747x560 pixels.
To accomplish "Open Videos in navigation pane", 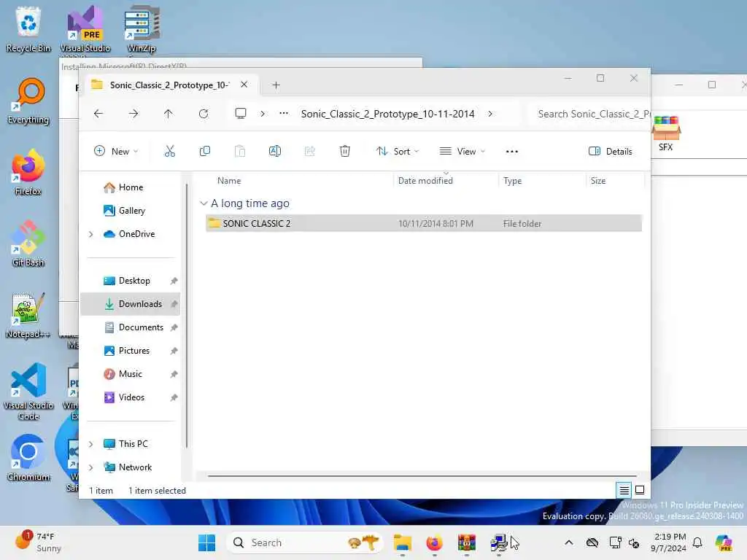I will pyautogui.click(x=133, y=397).
